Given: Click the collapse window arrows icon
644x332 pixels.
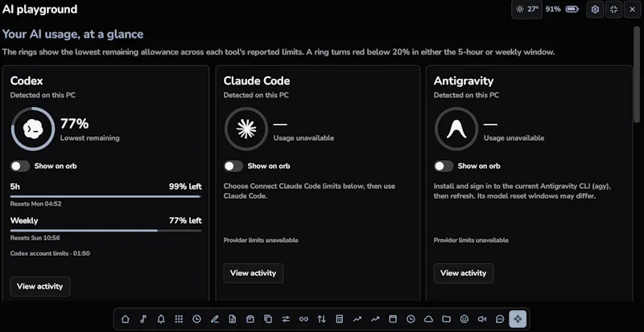Looking at the screenshot, I should coord(613,10).
